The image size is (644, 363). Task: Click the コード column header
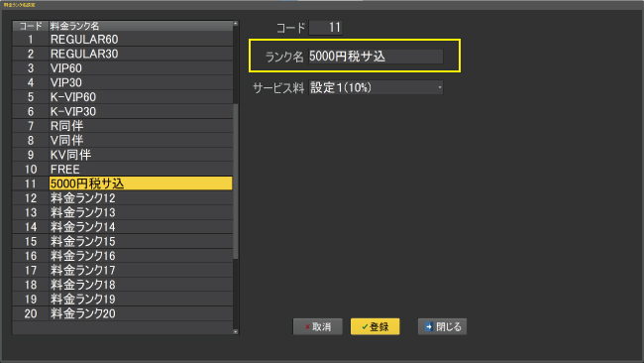pyautogui.click(x=31, y=26)
